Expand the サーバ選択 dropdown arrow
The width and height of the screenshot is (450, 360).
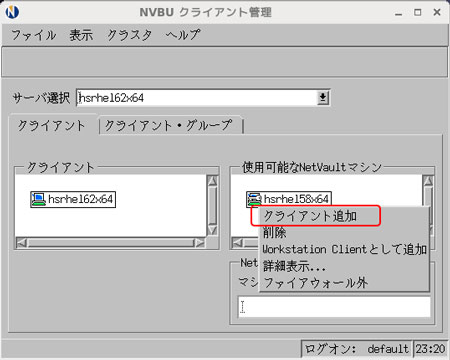click(323, 98)
